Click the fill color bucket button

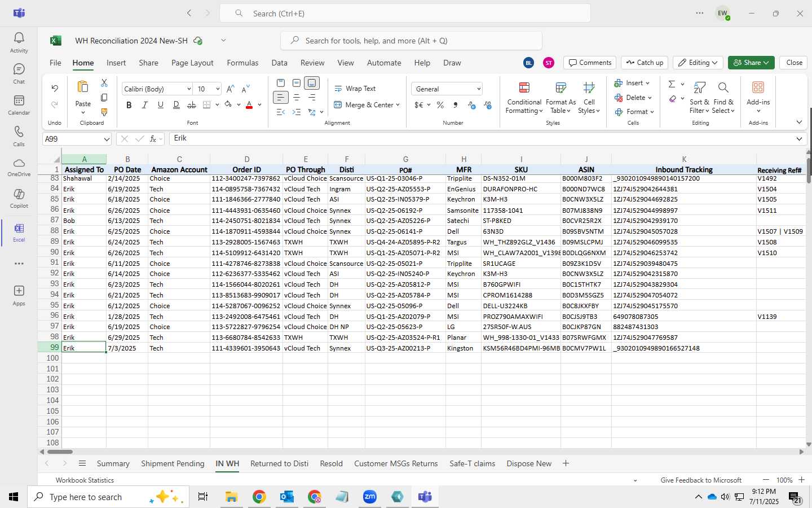[228, 105]
